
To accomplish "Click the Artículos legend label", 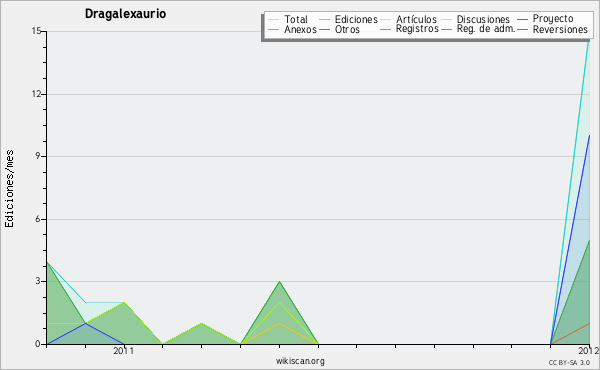I will [x=416, y=19].
